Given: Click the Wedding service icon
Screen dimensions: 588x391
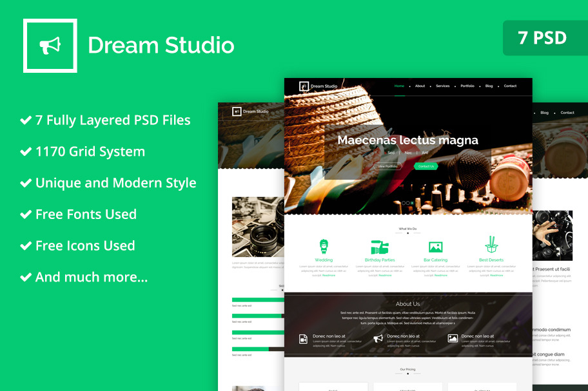Looking at the screenshot, I should 324,246.
